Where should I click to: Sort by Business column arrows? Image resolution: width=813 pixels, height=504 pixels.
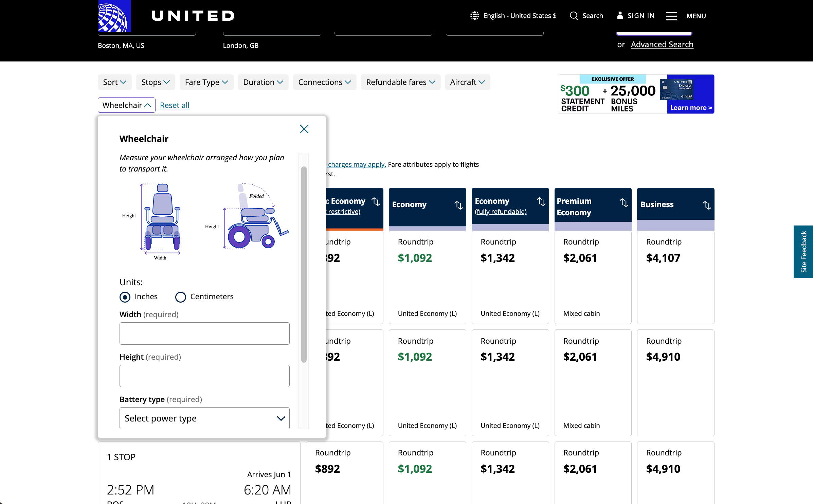pos(707,205)
